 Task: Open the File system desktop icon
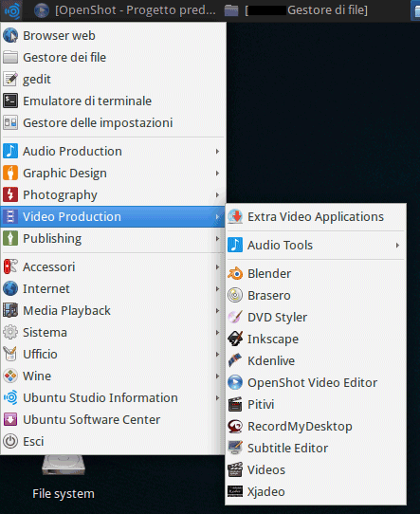(64, 477)
